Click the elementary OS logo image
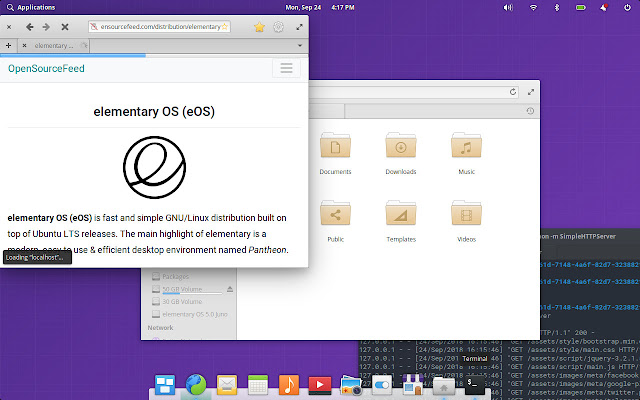The width and height of the screenshot is (640, 400). coord(154,167)
